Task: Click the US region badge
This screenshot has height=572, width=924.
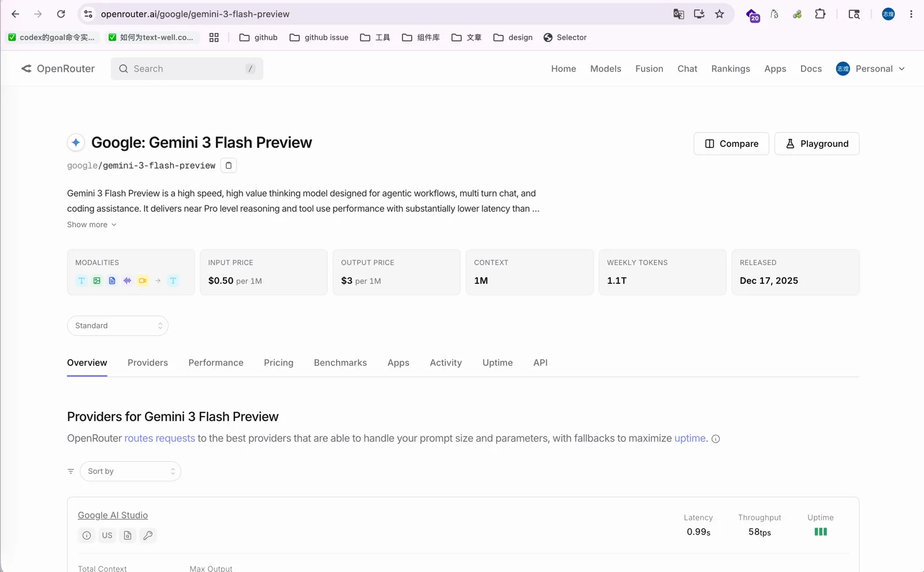Action: pyautogui.click(x=107, y=536)
